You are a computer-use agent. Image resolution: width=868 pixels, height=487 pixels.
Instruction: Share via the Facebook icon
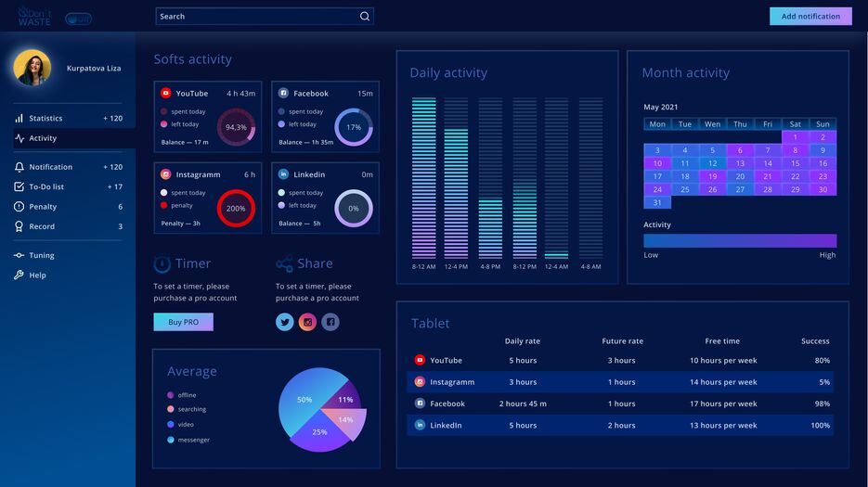[x=330, y=322]
